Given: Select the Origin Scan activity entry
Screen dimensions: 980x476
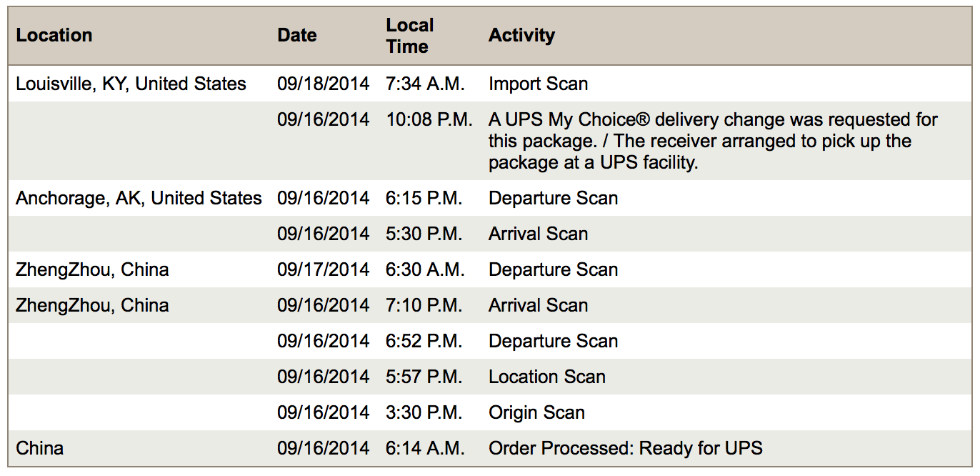Looking at the screenshot, I should [x=536, y=412].
